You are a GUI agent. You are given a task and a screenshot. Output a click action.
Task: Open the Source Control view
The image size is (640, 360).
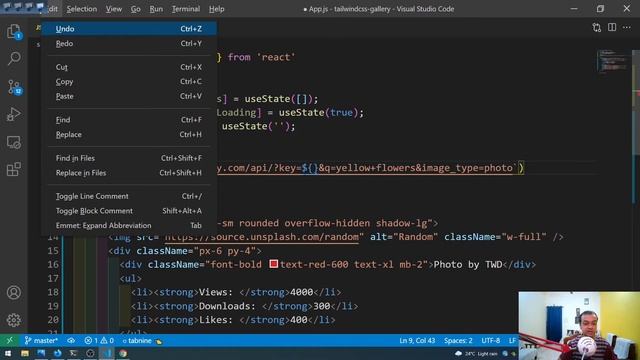pos(14,87)
